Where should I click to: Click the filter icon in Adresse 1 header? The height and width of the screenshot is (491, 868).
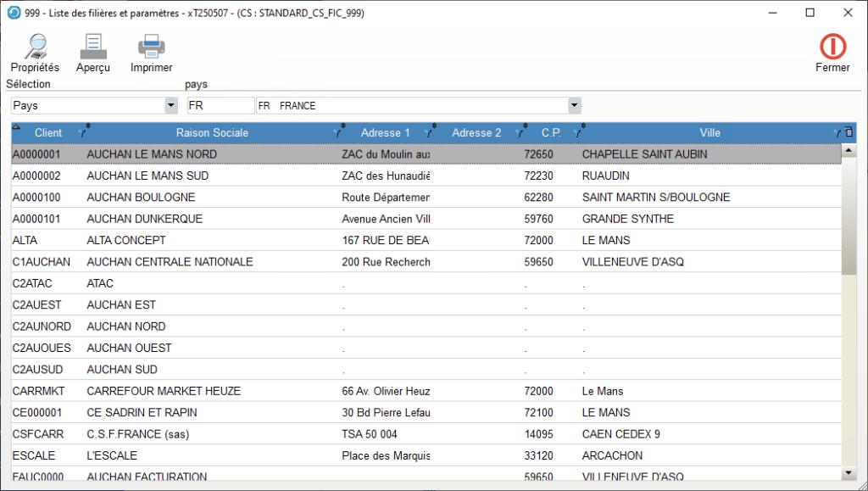pos(429,133)
